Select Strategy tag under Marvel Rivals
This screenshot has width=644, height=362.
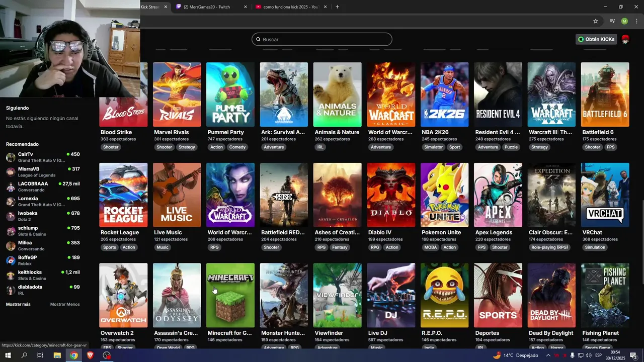[x=187, y=147]
